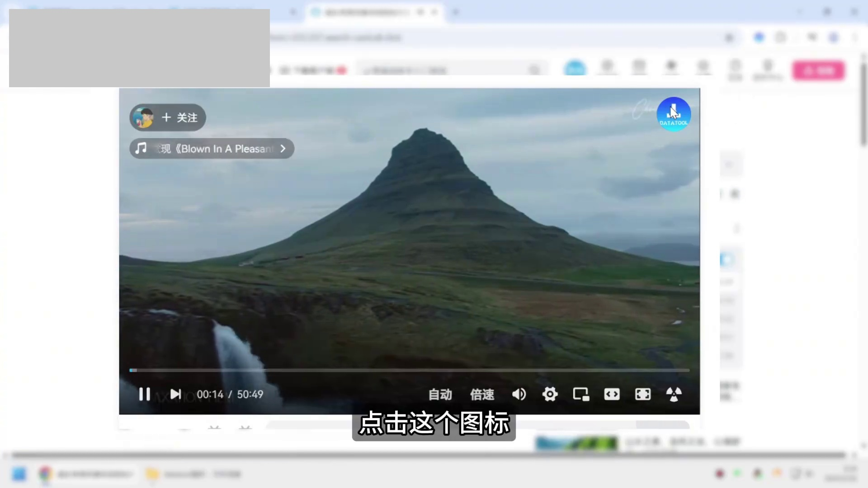
Task: Skip to the next video
Action: point(175,394)
